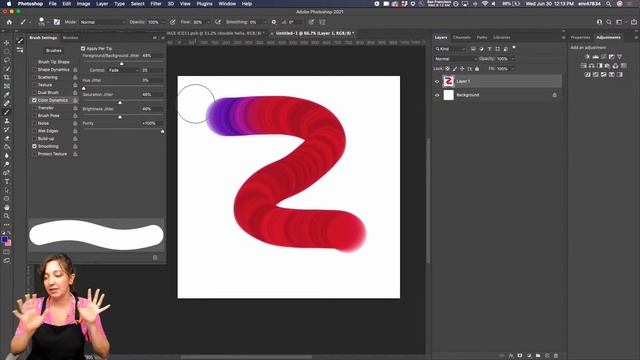The height and width of the screenshot is (360, 640).
Task: Click the Hue Jitter value field
Action: pos(152,80)
